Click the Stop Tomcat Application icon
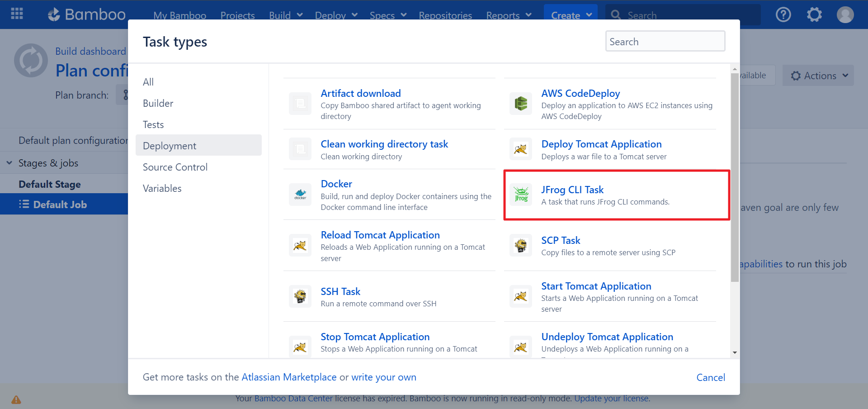The height and width of the screenshot is (409, 868). (x=300, y=347)
